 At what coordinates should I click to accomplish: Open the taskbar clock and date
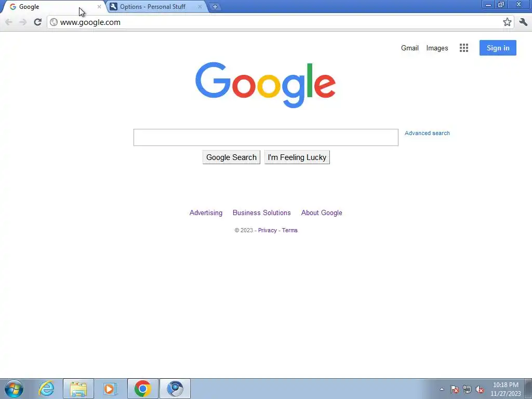tap(506, 389)
